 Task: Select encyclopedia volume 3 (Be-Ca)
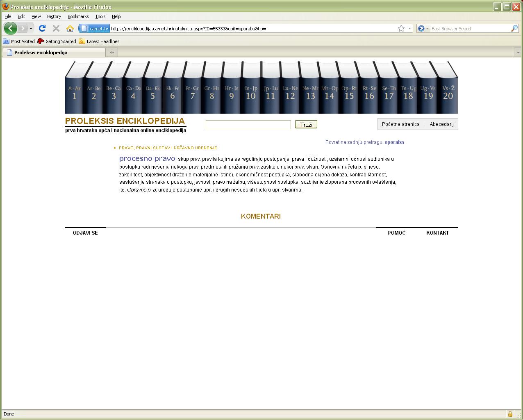[x=114, y=87]
